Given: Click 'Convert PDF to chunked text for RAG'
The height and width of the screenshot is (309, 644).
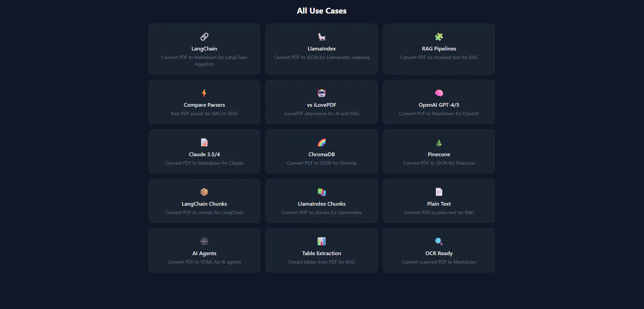Looking at the screenshot, I should pos(439,58).
